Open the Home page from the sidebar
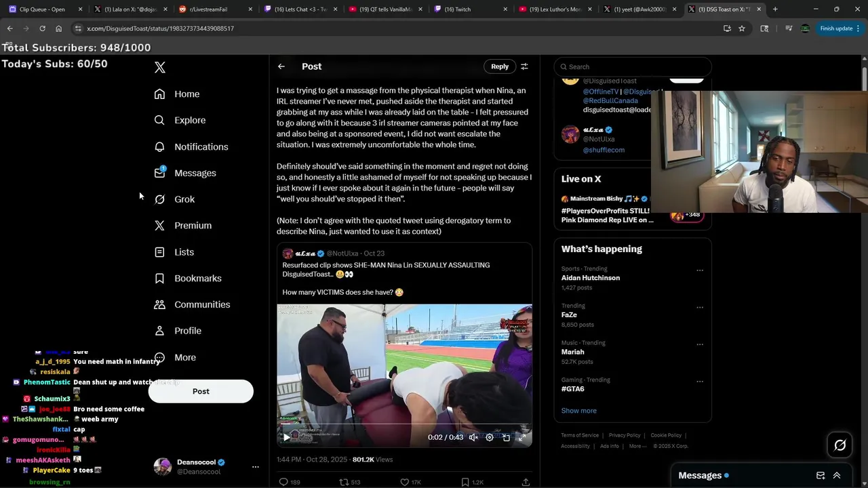Viewport: 868px width, 488px height. coord(176,94)
